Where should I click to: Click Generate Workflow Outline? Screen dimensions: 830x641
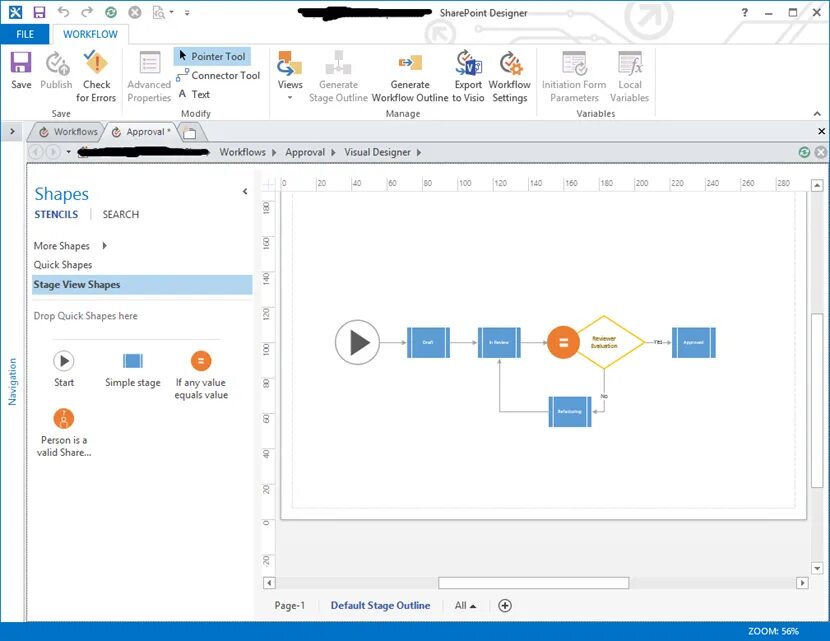pyautogui.click(x=410, y=76)
